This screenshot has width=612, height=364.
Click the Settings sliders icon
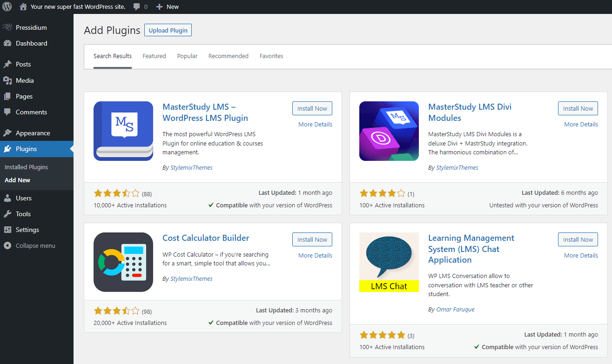[x=7, y=230]
